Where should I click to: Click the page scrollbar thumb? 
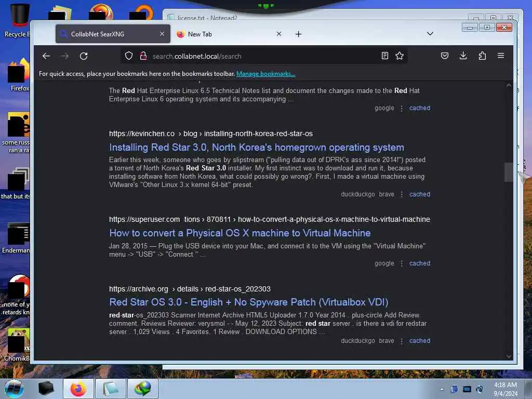pyautogui.click(x=509, y=172)
